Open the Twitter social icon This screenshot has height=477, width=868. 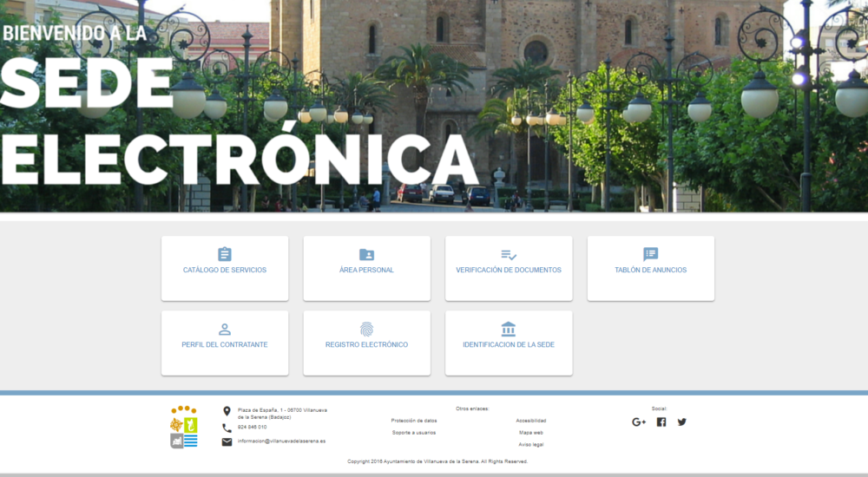tap(682, 422)
